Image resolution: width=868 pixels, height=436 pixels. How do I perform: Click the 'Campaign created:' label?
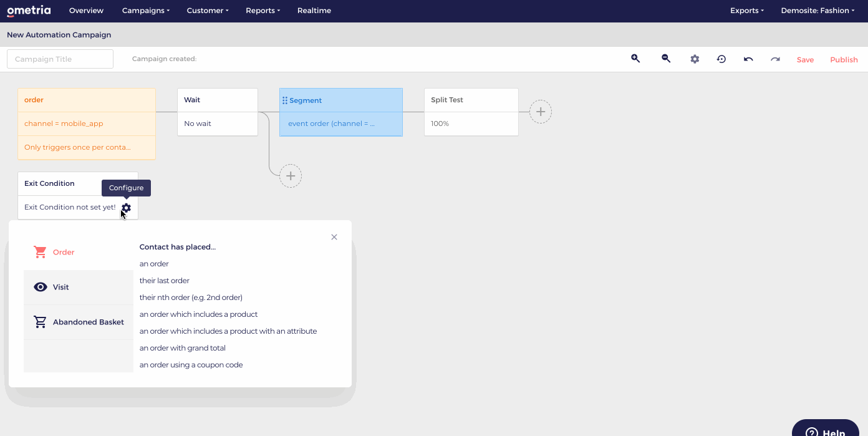[164, 59]
